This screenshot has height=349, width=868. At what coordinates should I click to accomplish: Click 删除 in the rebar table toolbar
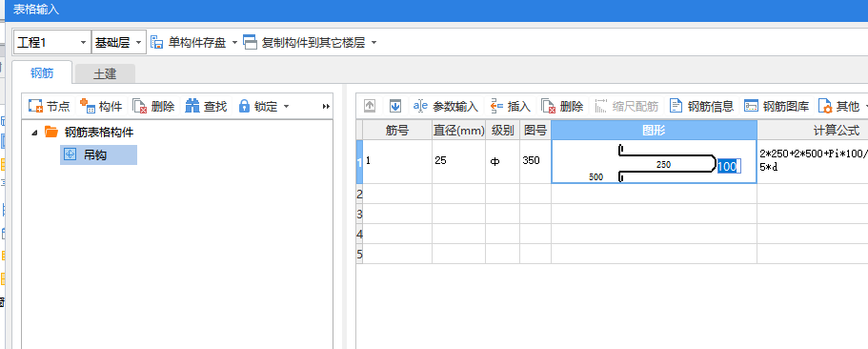tap(562, 107)
